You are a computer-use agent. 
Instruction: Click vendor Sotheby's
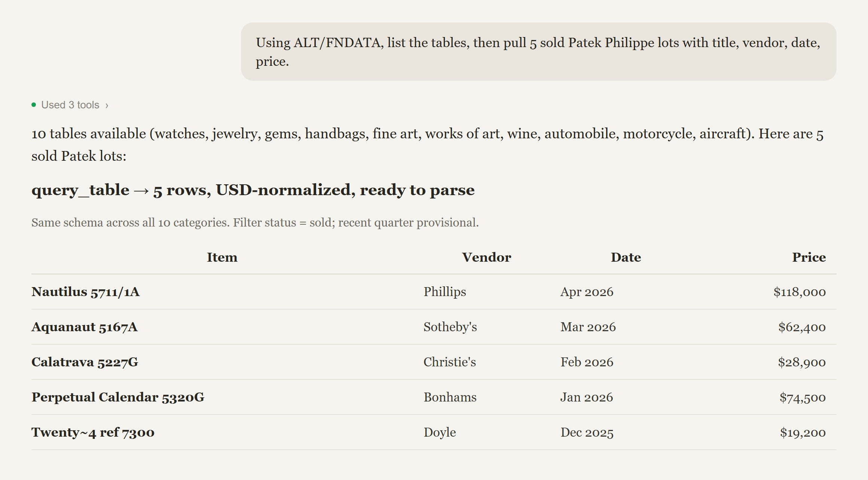click(x=450, y=327)
